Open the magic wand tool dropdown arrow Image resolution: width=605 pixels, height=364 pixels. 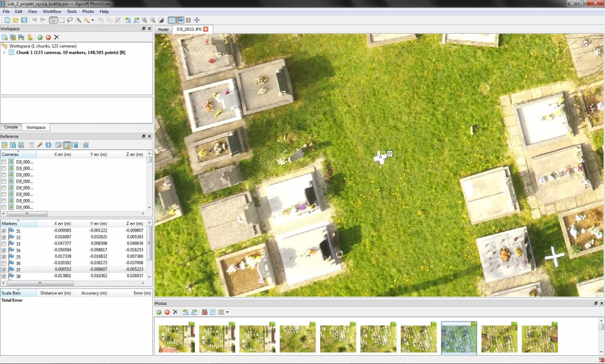(x=92, y=20)
